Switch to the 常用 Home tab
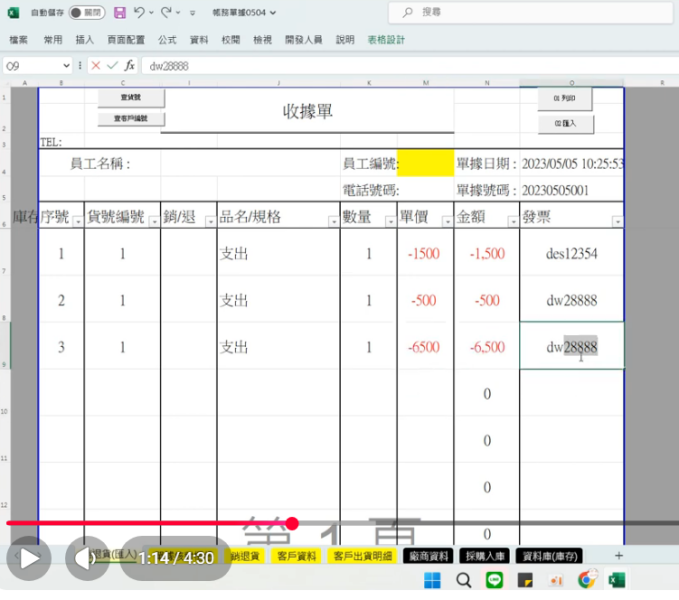 tap(53, 40)
